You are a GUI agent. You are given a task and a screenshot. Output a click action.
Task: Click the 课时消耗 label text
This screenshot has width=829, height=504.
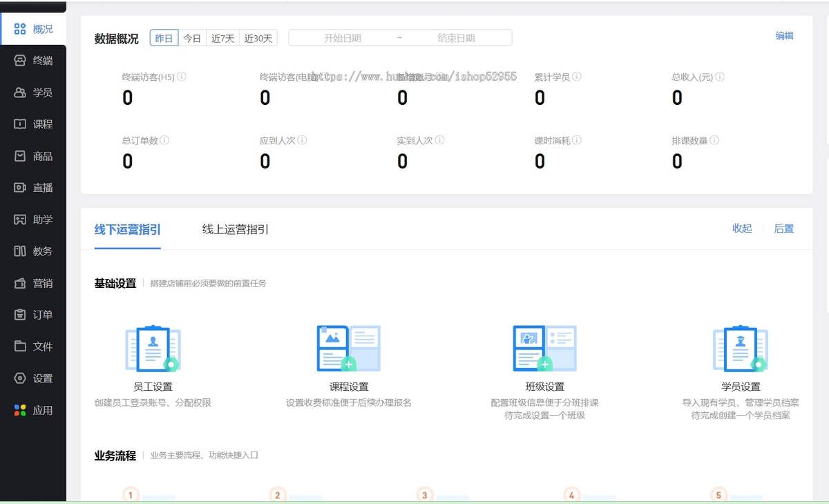coord(553,140)
